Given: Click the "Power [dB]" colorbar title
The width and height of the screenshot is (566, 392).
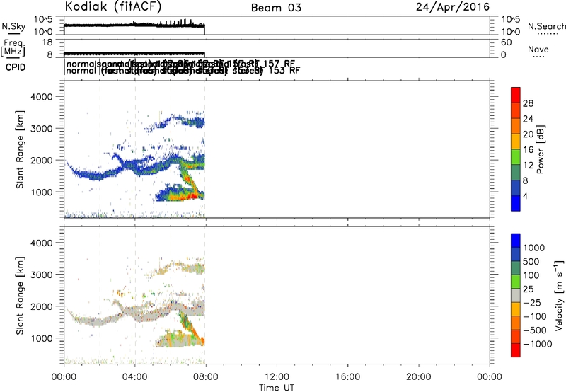Looking at the screenshot, I should tap(540, 149).
